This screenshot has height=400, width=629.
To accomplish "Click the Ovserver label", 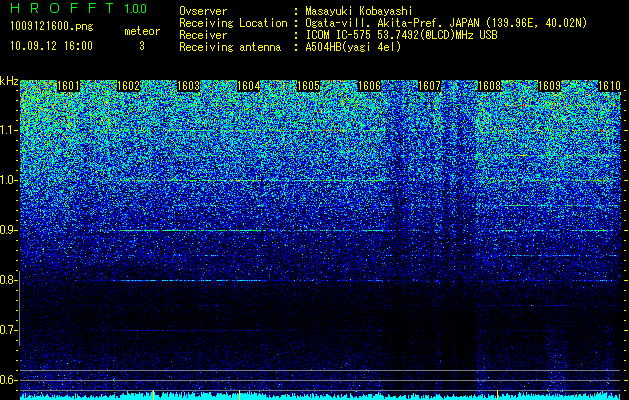I will coord(203,11).
